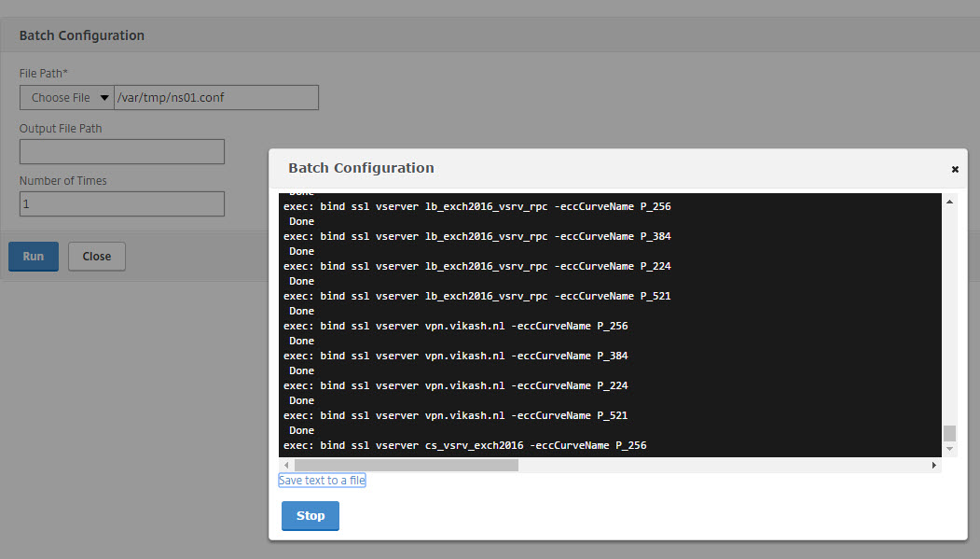The height and width of the screenshot is (559, 980).
Task: Open the Choose File dropdown
Action: click(67, 98)
